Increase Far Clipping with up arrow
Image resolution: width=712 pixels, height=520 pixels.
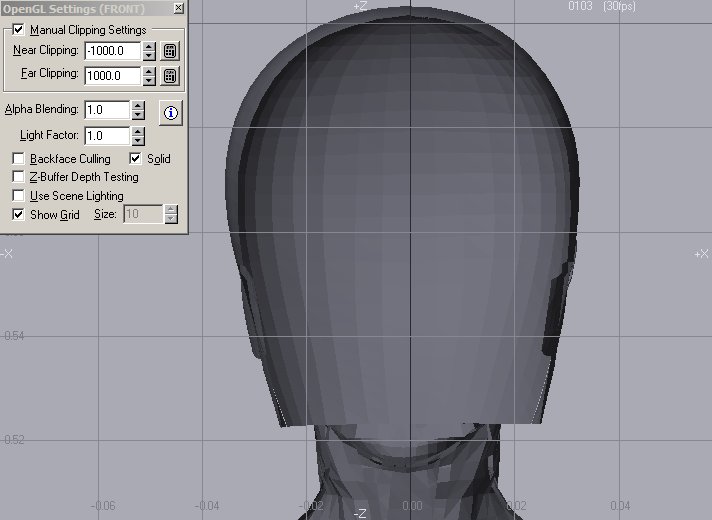pos(149,71)
